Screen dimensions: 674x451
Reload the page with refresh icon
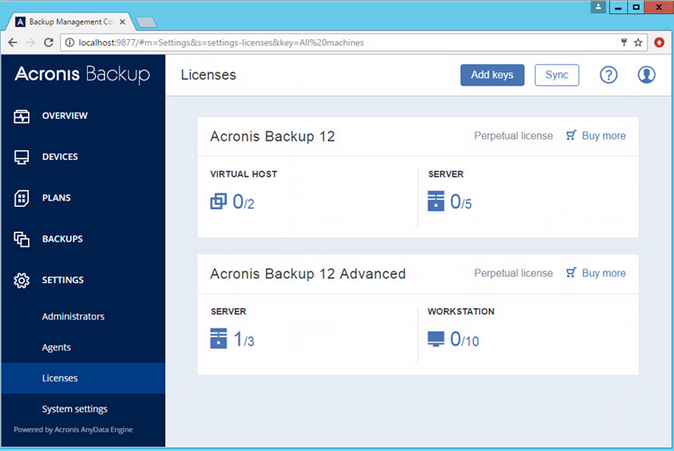tap(49, 43)
